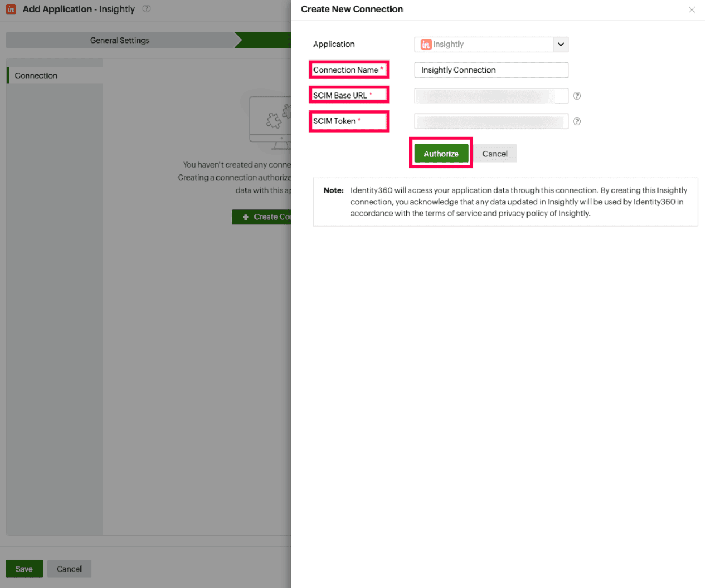Select the Insightly application combo box
The height and width of the screenshot is (588, 705).
491,44
